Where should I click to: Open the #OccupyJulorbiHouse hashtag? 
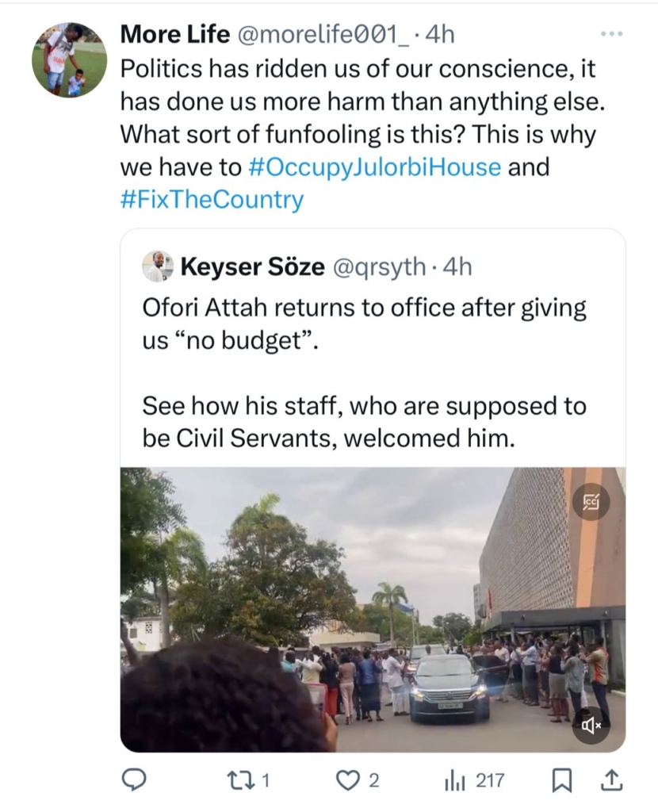375,167
